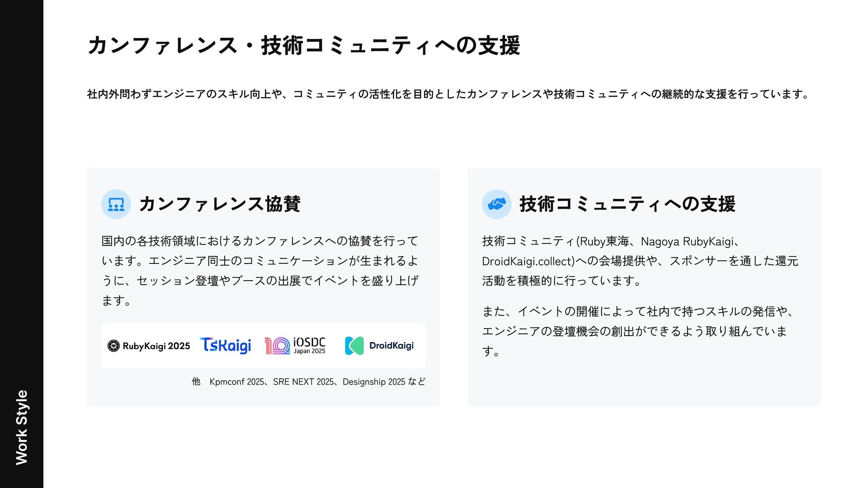This screenshot has width=868, height=488.
Task: Click the Kpmconf 2025 footnote text
Action: coord(236,382)
